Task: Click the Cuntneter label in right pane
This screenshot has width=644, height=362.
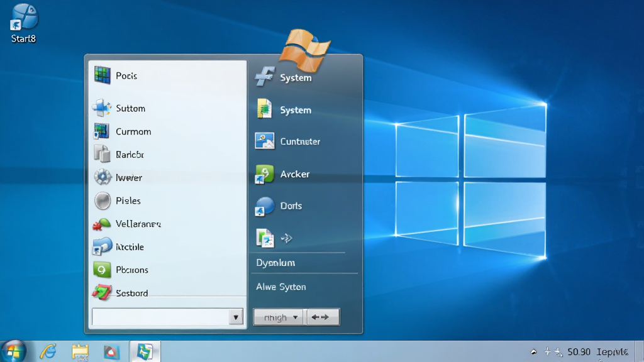Action: tap(300, 141)
